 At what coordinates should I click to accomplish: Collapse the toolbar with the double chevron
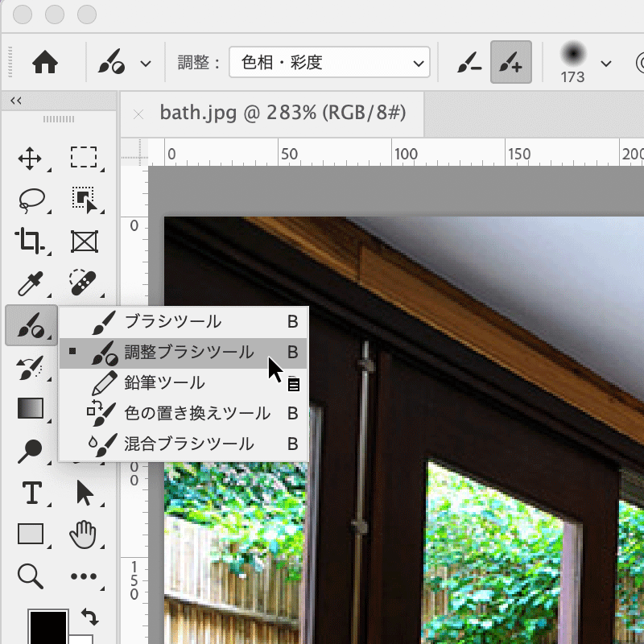[x=16, y=101]
